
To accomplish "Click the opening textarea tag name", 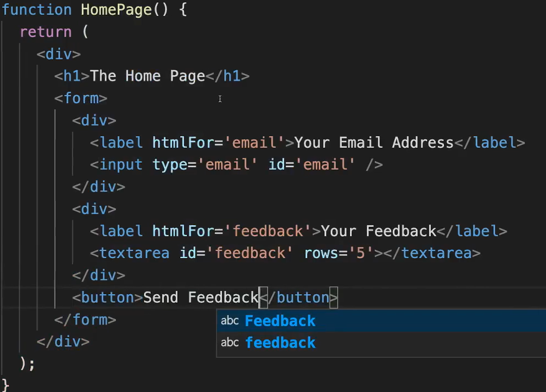I will (x=134, y=253).
